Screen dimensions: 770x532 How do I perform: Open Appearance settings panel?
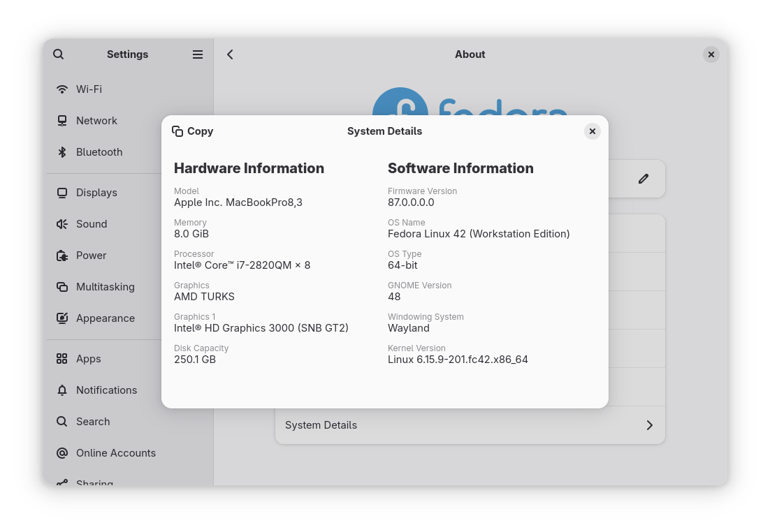pyautogui.click(x=104, y=318)
